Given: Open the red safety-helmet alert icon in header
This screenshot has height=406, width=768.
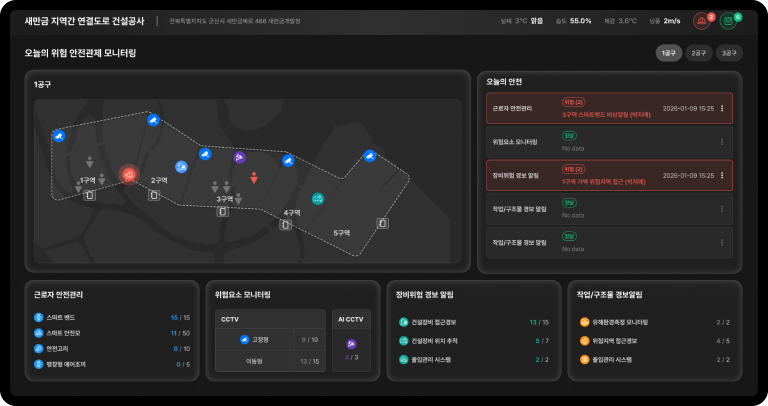Looking at the screenshot, I should coord(701,21).
